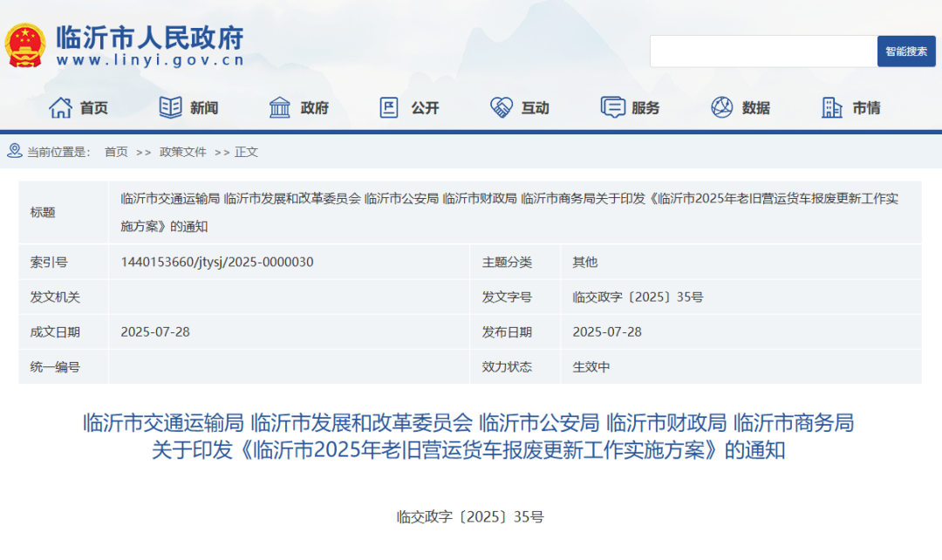Click the 发布日期 label cell
Viewport: 942px width, 560px height.
pos(515,331)
